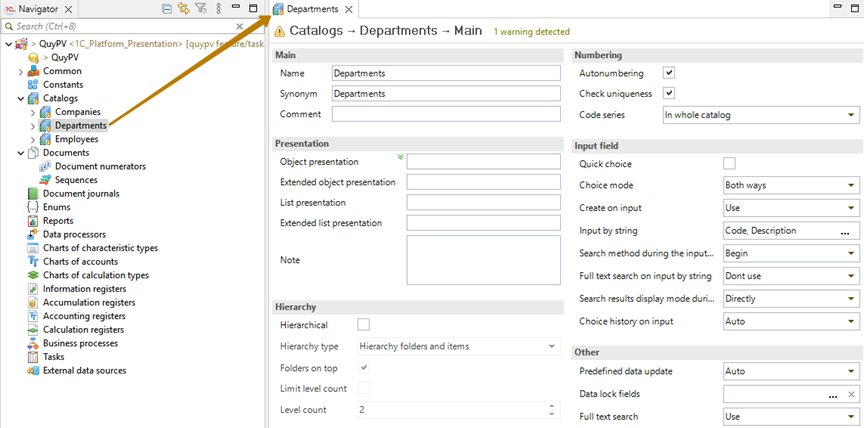864x428 pixels.
Task: Open the Choice mode dropdown
Action: [x=849, y=186]
